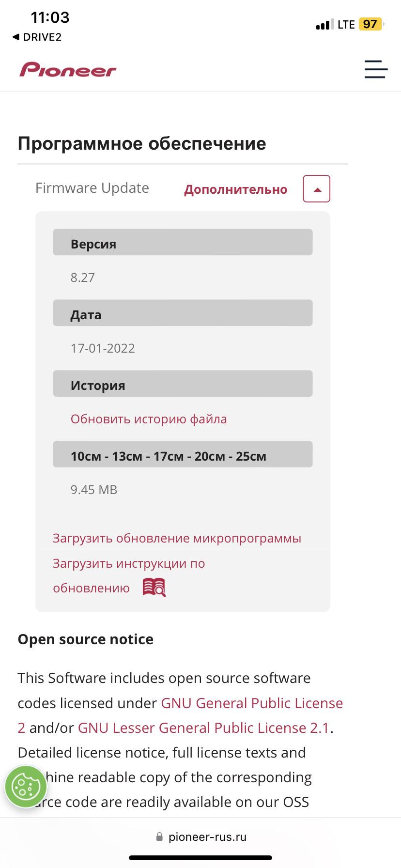Screen dimensions: 401x868
Task: Open the hamburger menu
Action: [x=376, y=69]
